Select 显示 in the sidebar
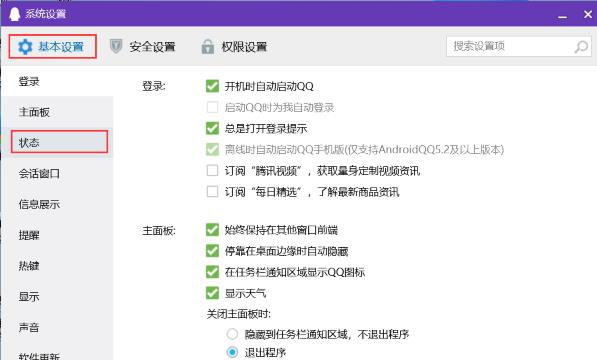 [57, 296]
